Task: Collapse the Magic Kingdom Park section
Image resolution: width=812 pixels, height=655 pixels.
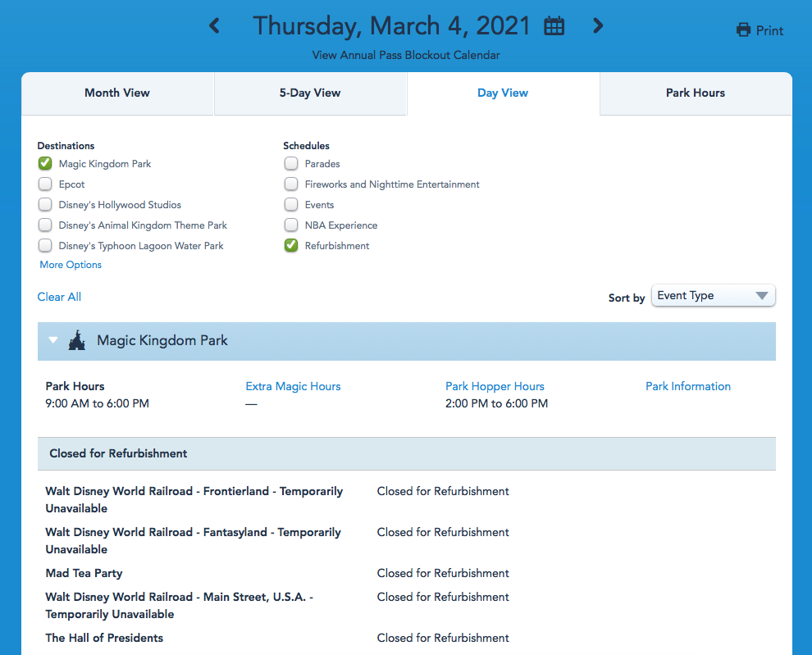Action: pos(53,340)
